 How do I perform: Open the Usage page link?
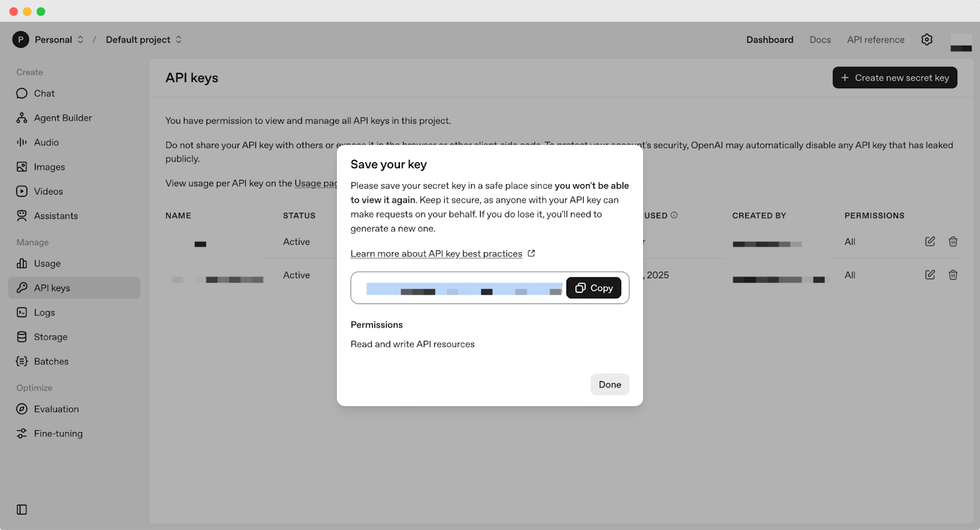[x=315, y=184]
